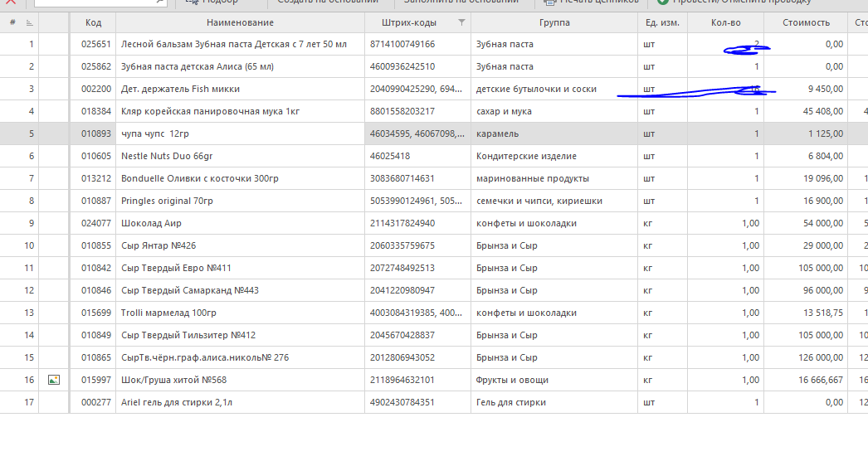868x461 pixels.
Task: Click the Группа column header
Action: pos(553,22)
